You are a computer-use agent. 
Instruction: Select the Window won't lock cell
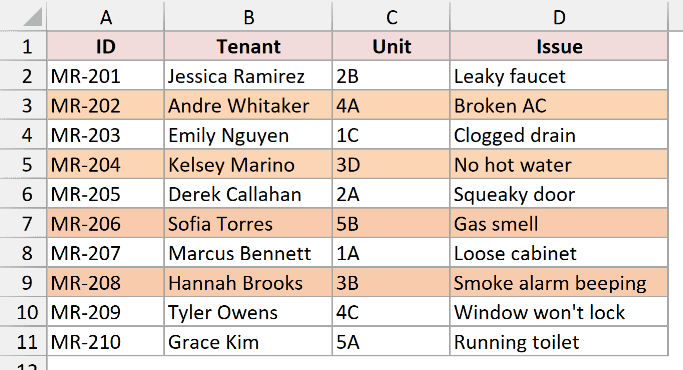tap(559, 312)
